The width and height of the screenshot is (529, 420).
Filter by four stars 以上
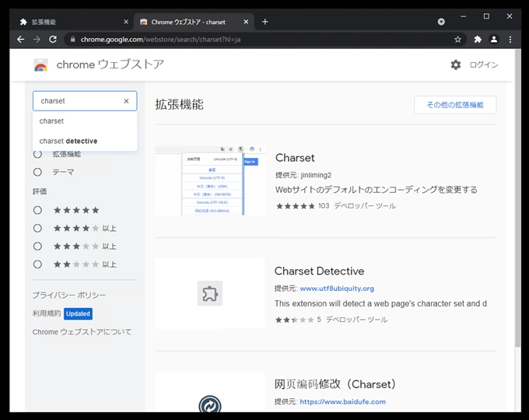tap(37, 229)
